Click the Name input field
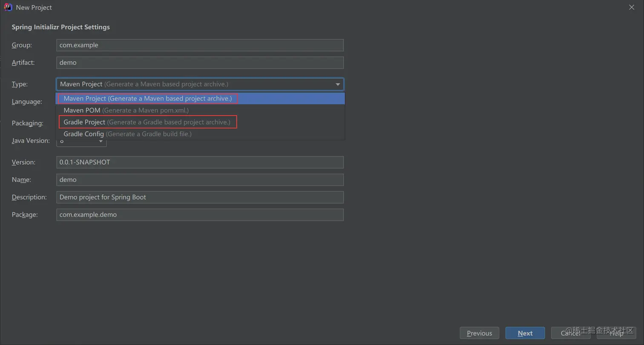The width and height of the screenshot is (644, 345). [200, 180]
